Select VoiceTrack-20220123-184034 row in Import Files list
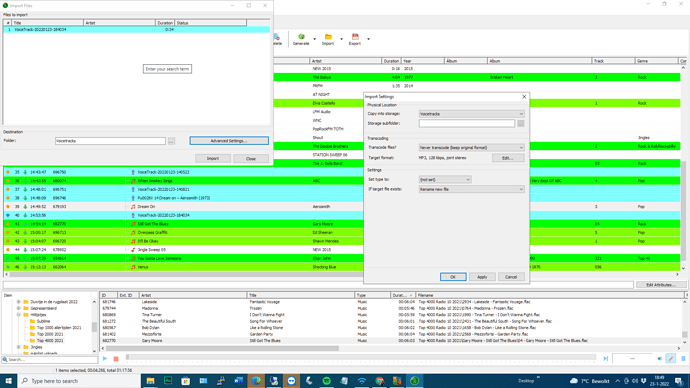 pyautogui.click(x=136, y=29)
